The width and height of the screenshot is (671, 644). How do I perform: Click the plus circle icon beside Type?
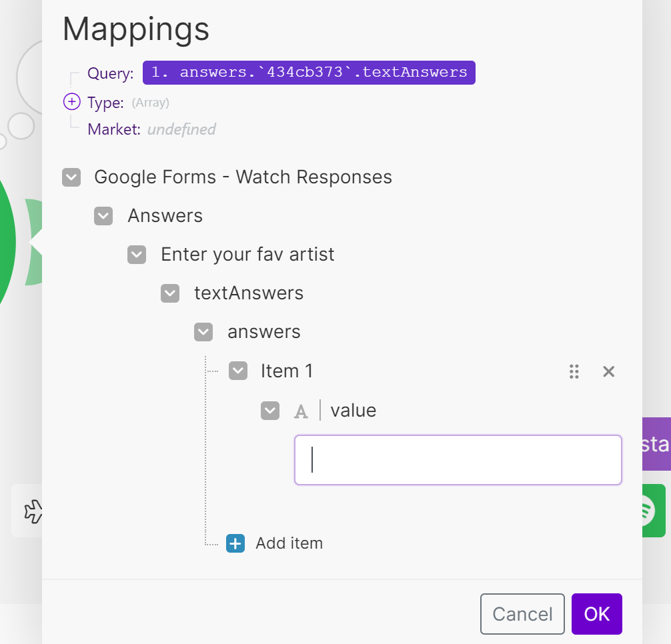click(71, 102)
